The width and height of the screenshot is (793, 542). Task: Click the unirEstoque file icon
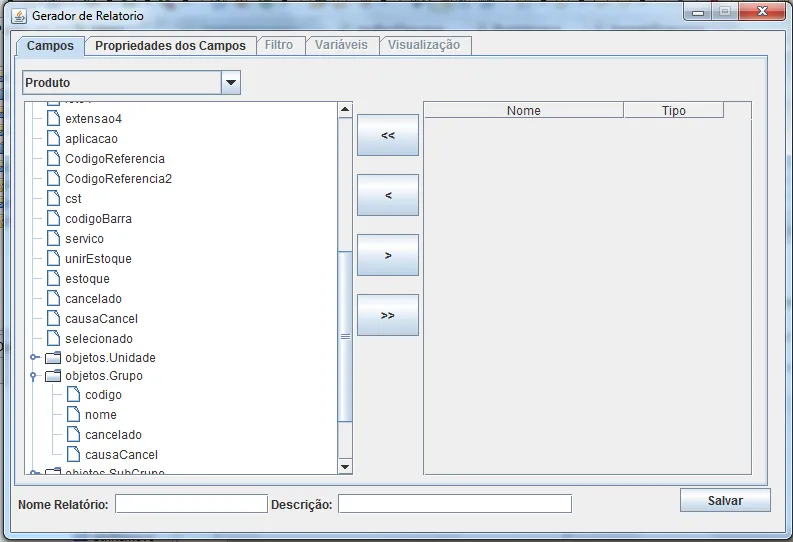[x=53, y=258]
